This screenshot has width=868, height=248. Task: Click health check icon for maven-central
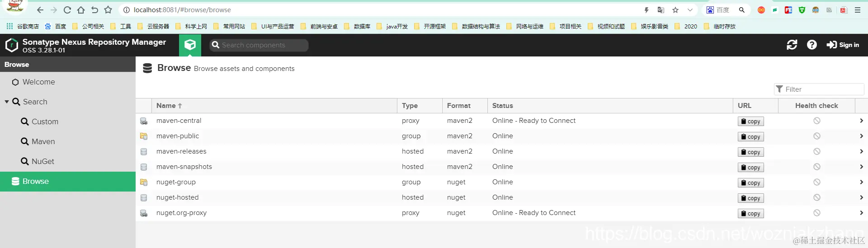point(817,121)
